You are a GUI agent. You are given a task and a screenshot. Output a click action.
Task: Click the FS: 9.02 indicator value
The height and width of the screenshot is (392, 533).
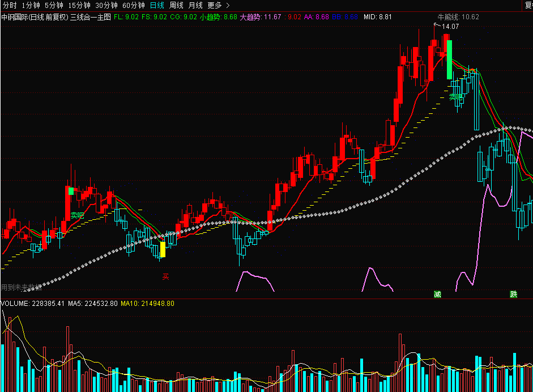(x=154, y=17)
